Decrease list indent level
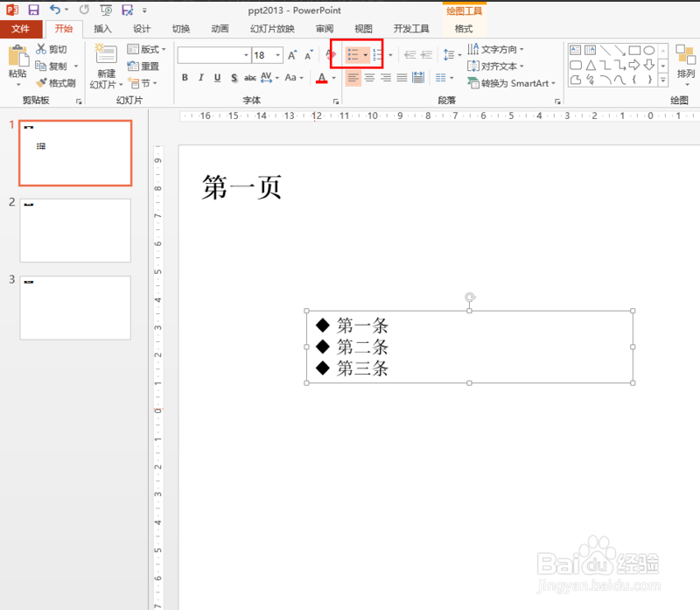700x610 pixels. coord(409,55)
